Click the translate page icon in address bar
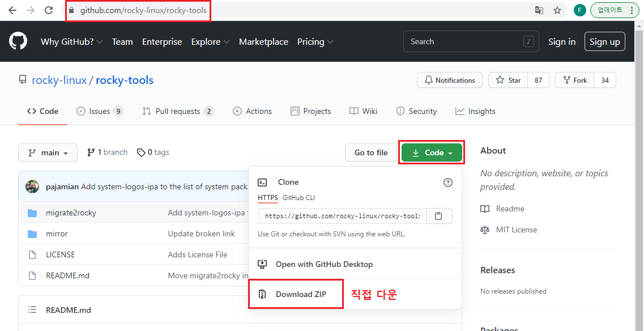 coord(539,10)
